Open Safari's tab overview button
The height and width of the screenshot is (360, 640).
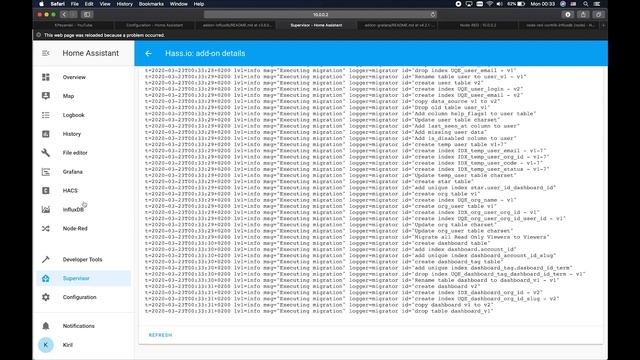click(x=598, y=14)
